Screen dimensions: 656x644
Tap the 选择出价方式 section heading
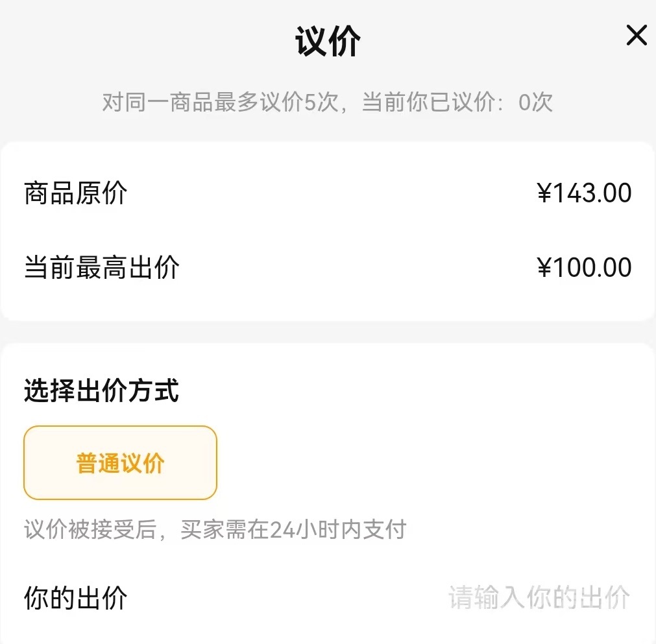pyautogui.click(x=101, y=392)
